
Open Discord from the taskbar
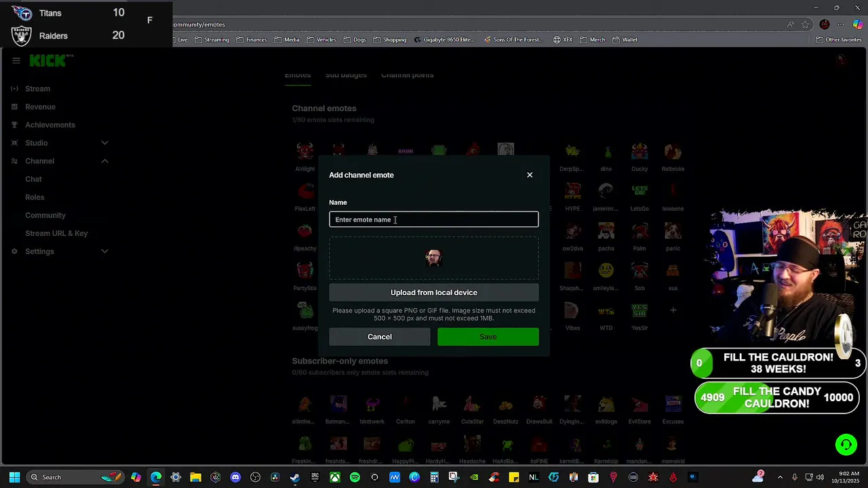point(235,477)
